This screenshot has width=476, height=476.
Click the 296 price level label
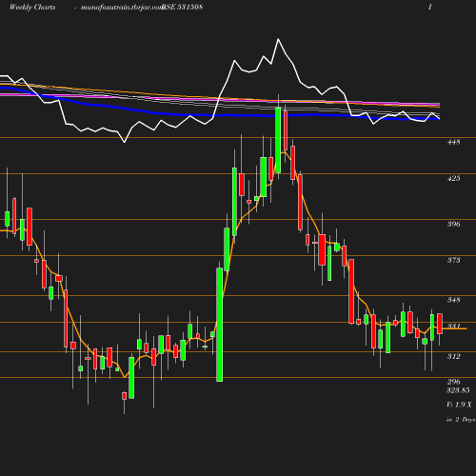coord(454,382)
